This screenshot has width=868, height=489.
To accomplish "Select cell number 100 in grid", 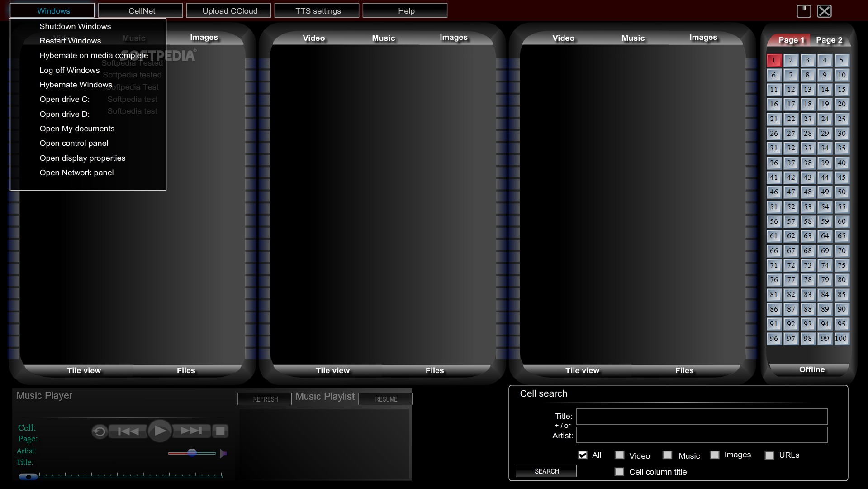I will point(841,339).
